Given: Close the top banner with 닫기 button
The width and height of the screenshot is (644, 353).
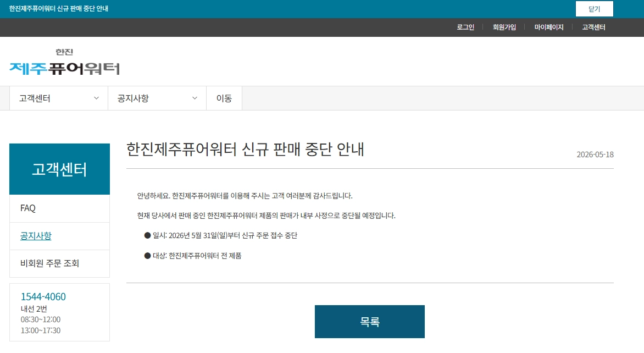Looking at the screenshot, I should (x=595, y=9).
